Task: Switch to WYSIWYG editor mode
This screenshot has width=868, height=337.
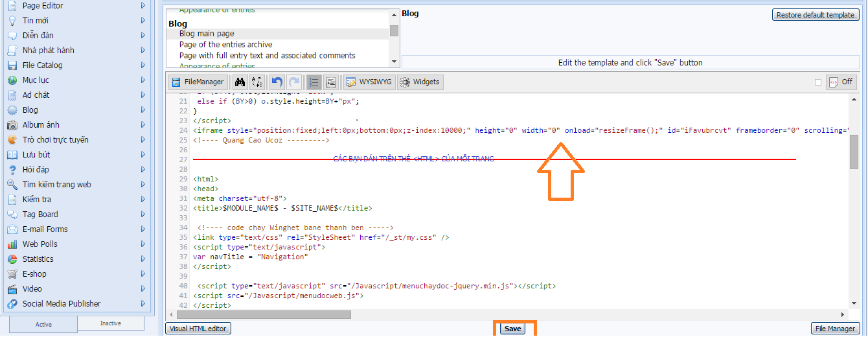Action: coord(369,82)
